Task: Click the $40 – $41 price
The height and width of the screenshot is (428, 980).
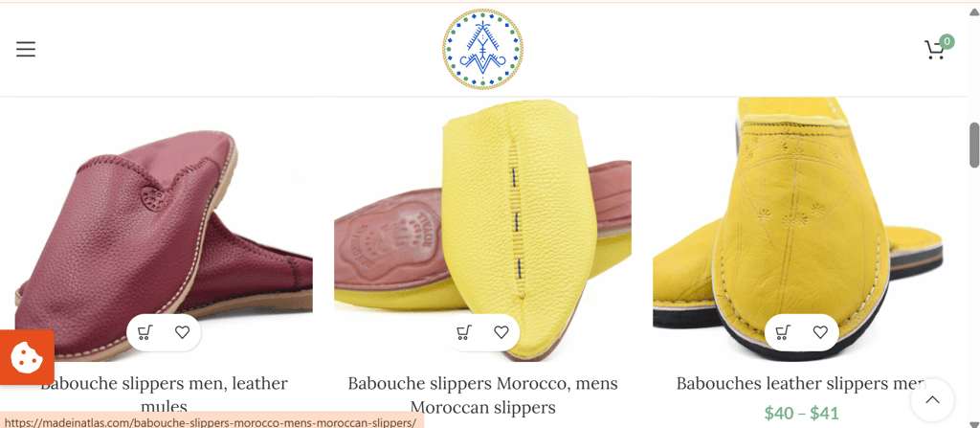Action: [x=801, y=413]
